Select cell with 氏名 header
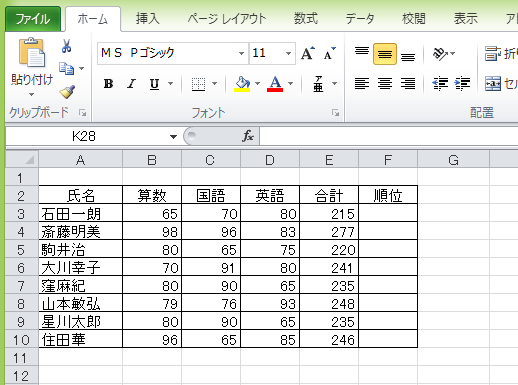The width and height of the screenshot is (518, 385). pyautogui.click(x=81, y=195)
